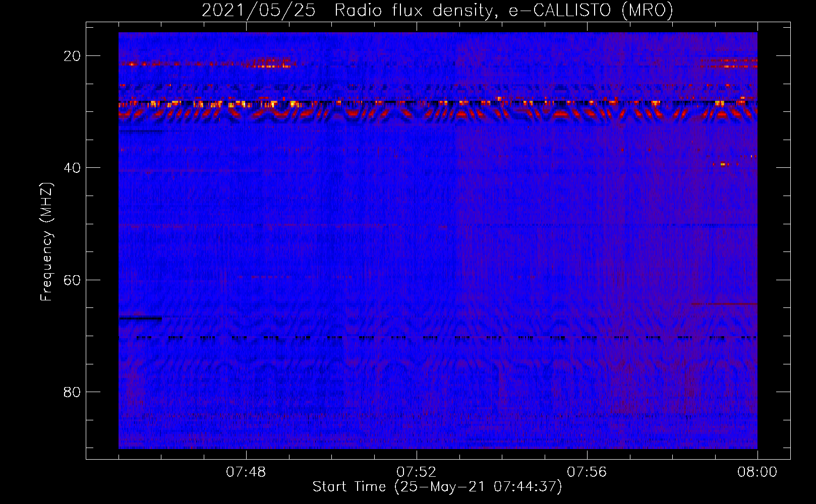Image resolution: width=816 pixels, height=504 pixels.
Task: Click the 07:52 time tick label
Action: pyautogui.click(x=417, y=472)
